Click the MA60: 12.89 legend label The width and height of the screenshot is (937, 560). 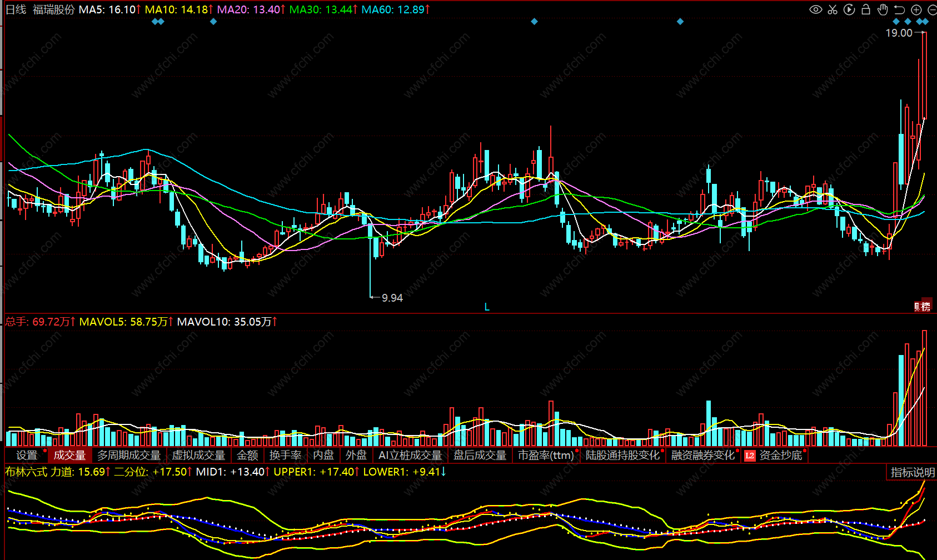tap(396, 9)
